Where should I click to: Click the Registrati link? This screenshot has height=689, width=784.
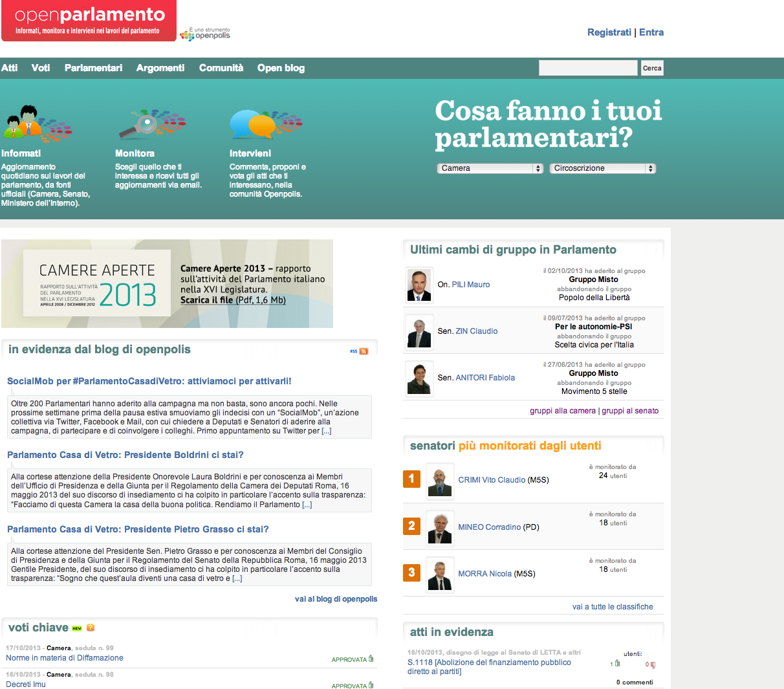pyautogui.click(x=609, y=32)
